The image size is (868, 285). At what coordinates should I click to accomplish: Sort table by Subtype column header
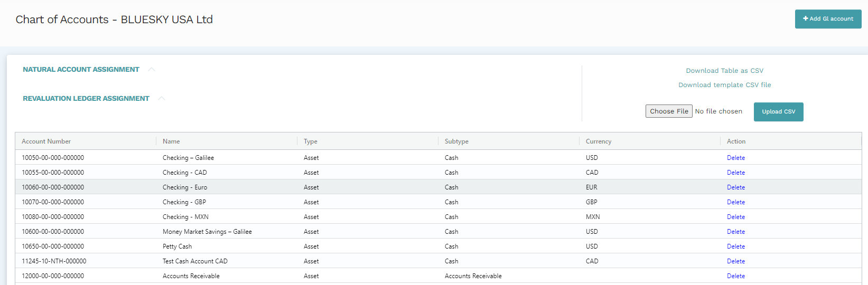pyautogui.click(x=456, y=141)
